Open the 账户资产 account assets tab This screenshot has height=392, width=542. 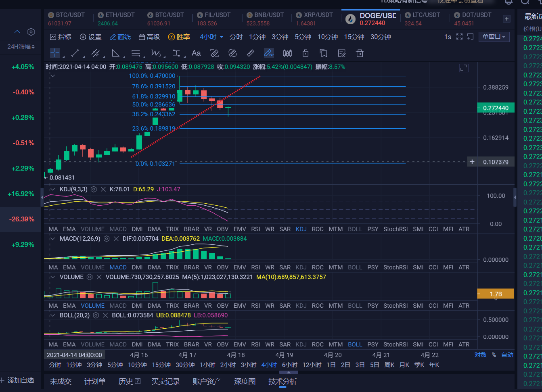click(x=207, y=382)
